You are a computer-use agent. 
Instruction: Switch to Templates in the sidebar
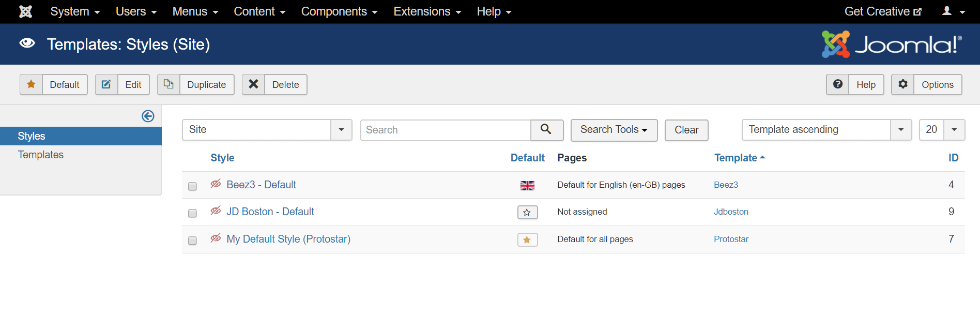tap(41, 155)
